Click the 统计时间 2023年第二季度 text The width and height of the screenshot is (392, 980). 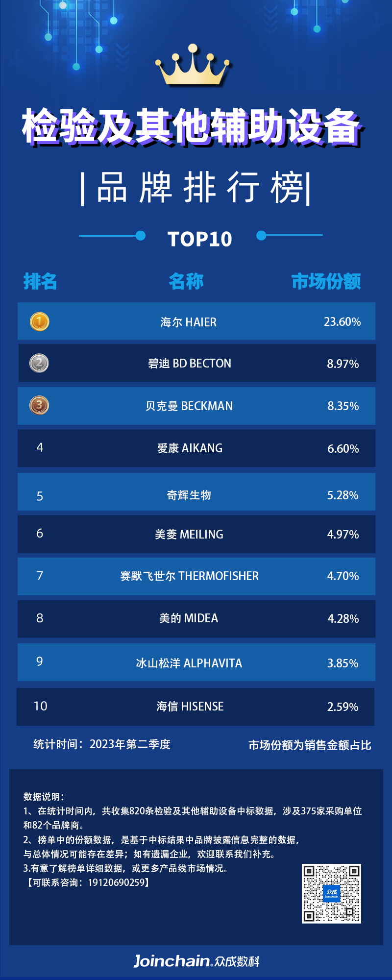tap(102, 744)
